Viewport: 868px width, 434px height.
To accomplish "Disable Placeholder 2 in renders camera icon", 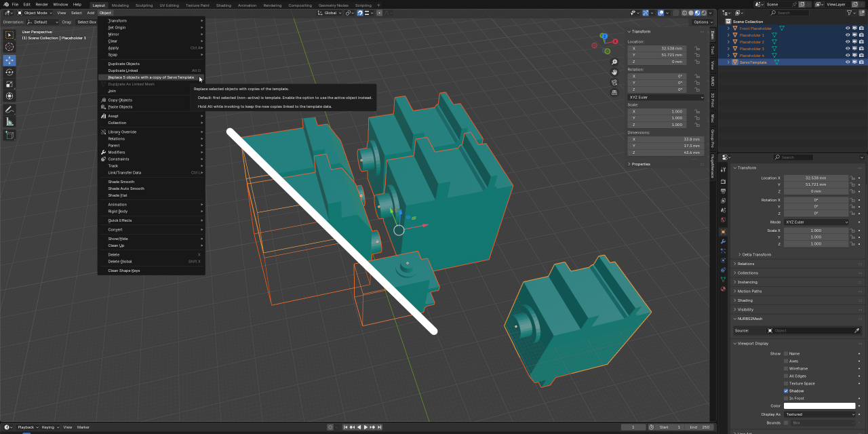I will tap(861, 42).
